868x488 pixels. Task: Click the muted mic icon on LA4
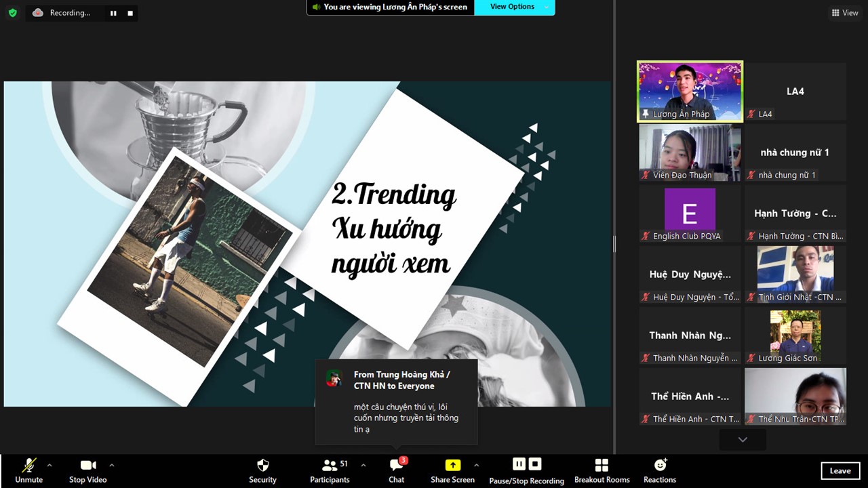point(751,114)
